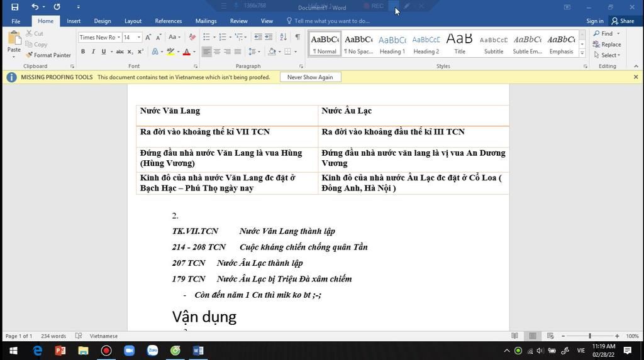The width and height of the screenshot is (644, 360).
Task: Click the Share button
Action: [x=623, y=21]
